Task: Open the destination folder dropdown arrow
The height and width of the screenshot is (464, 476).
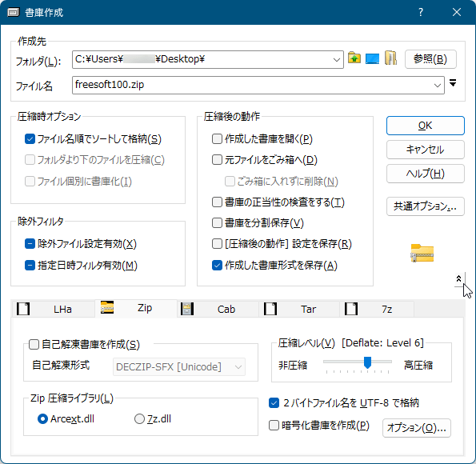Action: pyautogui.click(x=336, y=59)
